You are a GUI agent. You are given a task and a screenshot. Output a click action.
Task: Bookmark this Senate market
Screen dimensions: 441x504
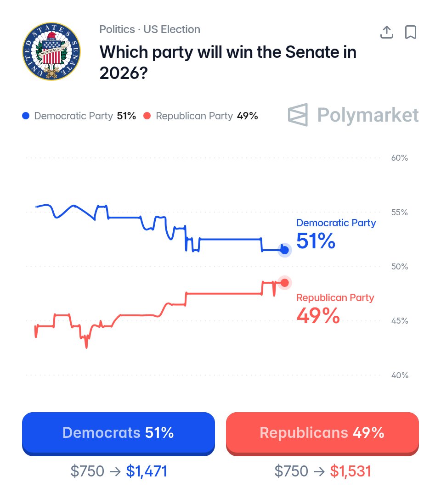pyautogui.click(x=410, y=32)
